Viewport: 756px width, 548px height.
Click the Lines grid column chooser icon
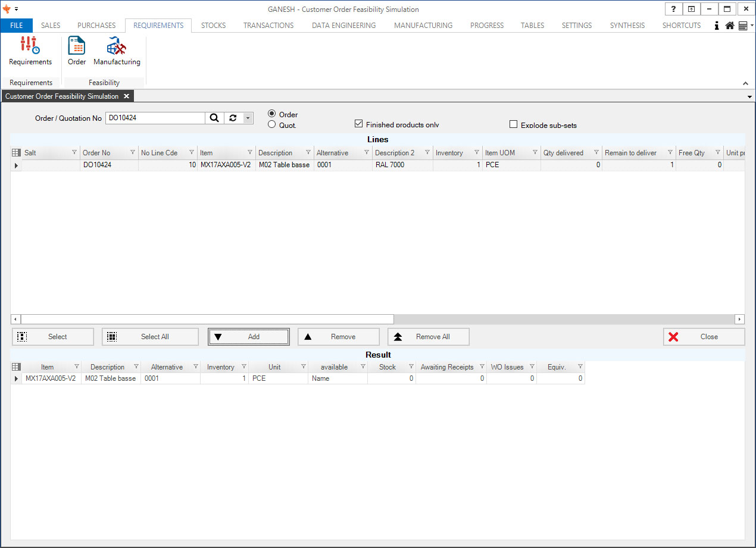pos(16,153)
